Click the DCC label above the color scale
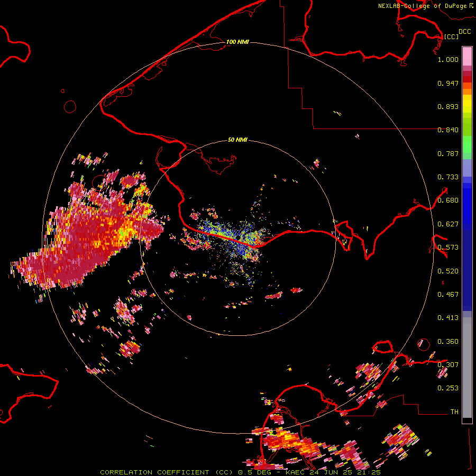 click(x=465, y=32)
